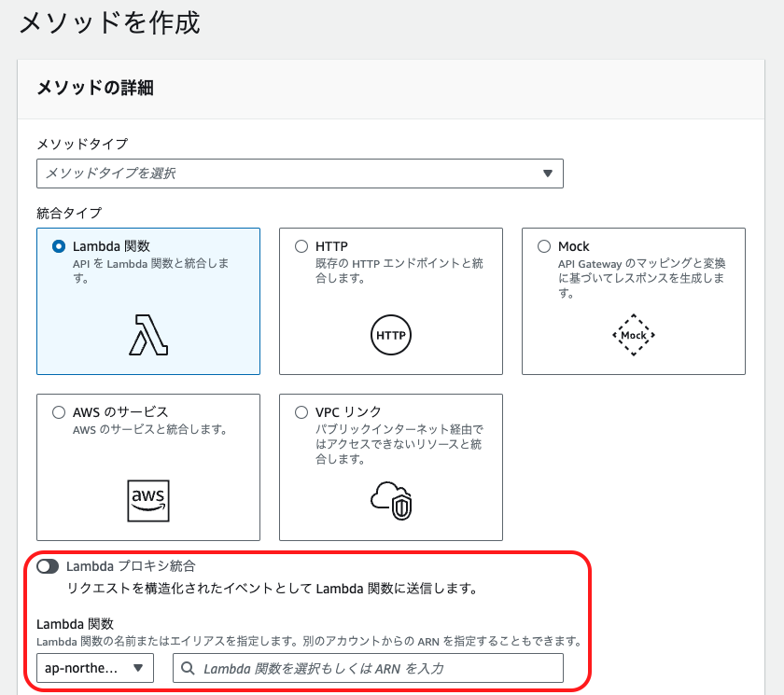Click the dropdown arrow on メソッドタイプを選択

(549, 174)
